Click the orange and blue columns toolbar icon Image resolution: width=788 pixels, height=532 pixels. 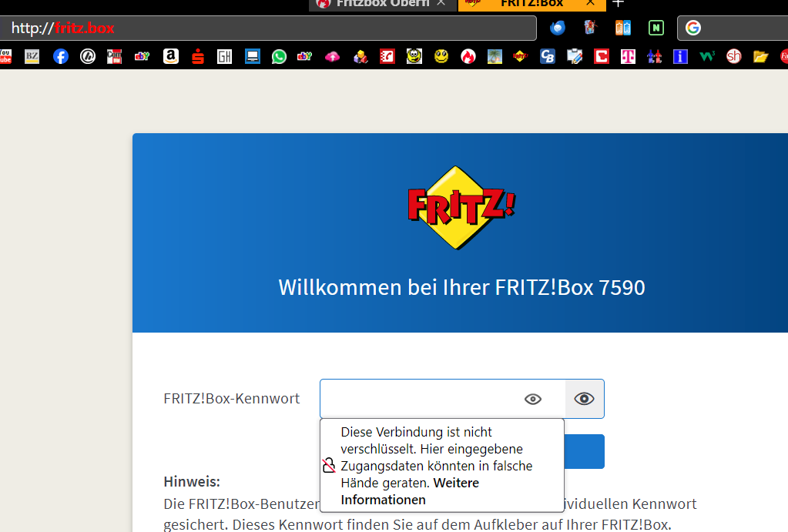tap(623, 28)
